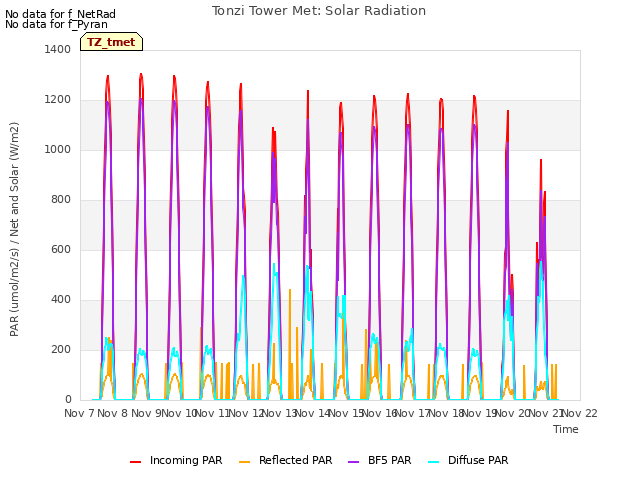
Task: Click the TZ_tmet label box
Action: click(x=111, y=42)
